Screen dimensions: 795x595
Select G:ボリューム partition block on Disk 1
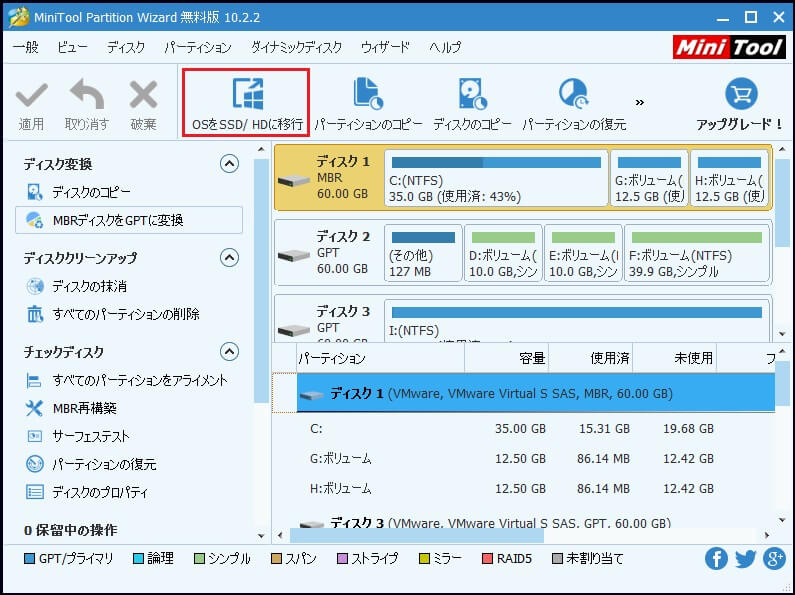click(x=649, y=178)
